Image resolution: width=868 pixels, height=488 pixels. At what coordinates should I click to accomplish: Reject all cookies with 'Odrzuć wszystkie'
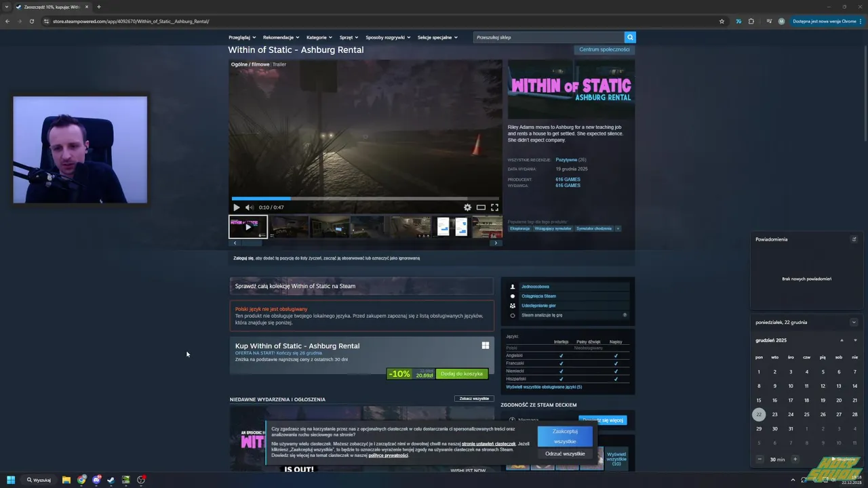[565, 453]
